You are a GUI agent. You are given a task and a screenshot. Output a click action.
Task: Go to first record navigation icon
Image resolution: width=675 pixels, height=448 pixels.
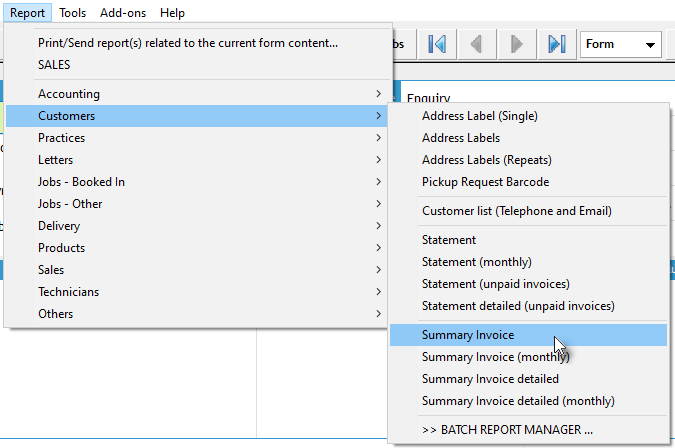[437, 44]
